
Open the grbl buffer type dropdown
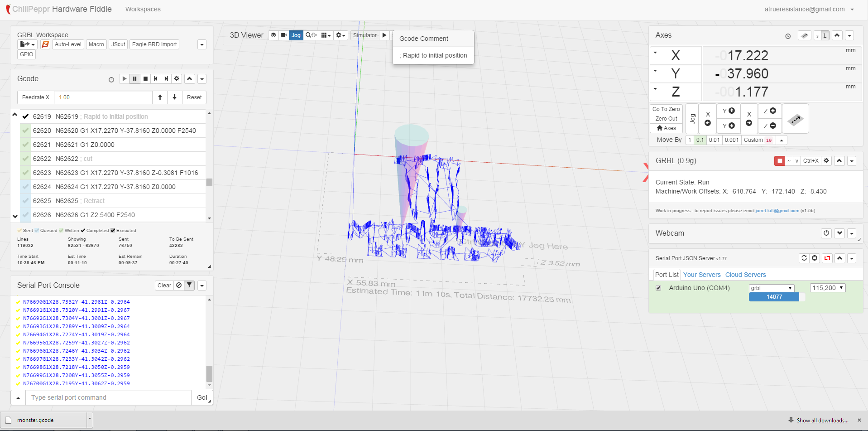[x=771, y=288]
